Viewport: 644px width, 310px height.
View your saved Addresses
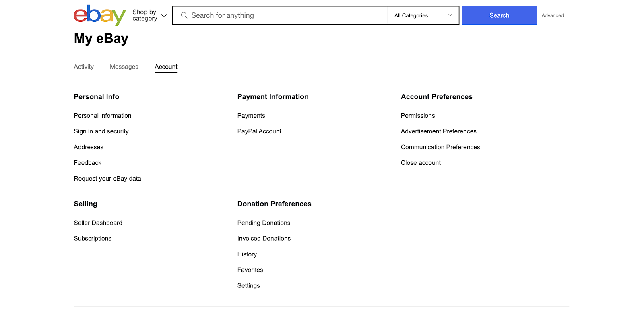click(88, 147)
